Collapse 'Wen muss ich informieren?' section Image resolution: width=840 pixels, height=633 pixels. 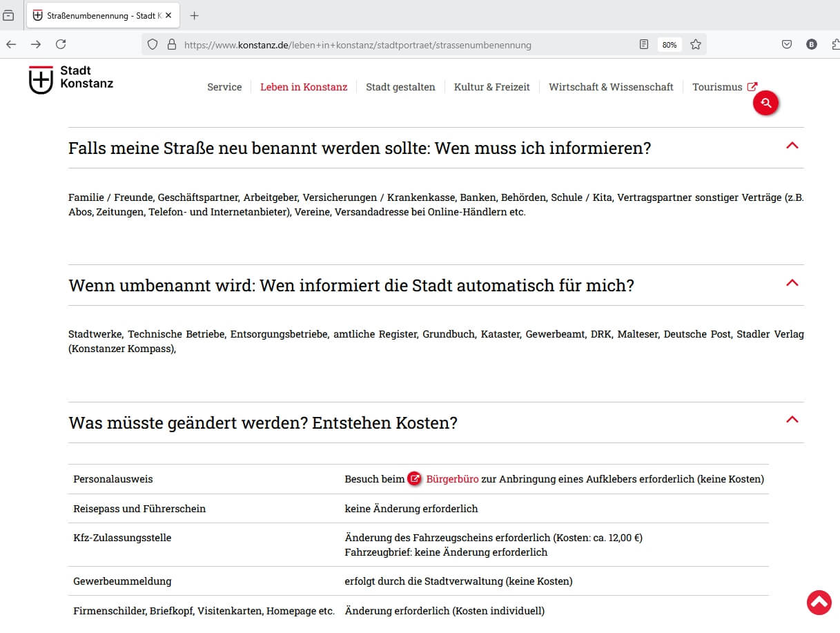pyautogui.click(x=792, y=146)
